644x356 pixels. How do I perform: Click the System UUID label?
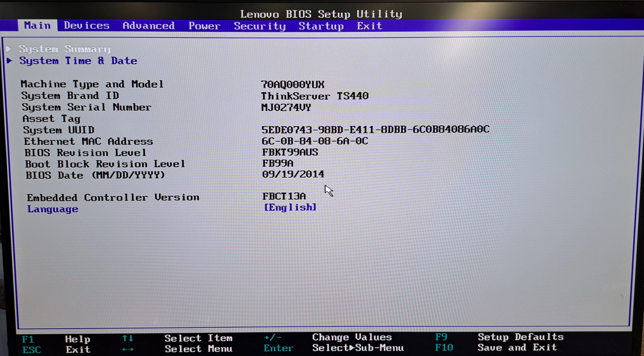coord(59,130)
